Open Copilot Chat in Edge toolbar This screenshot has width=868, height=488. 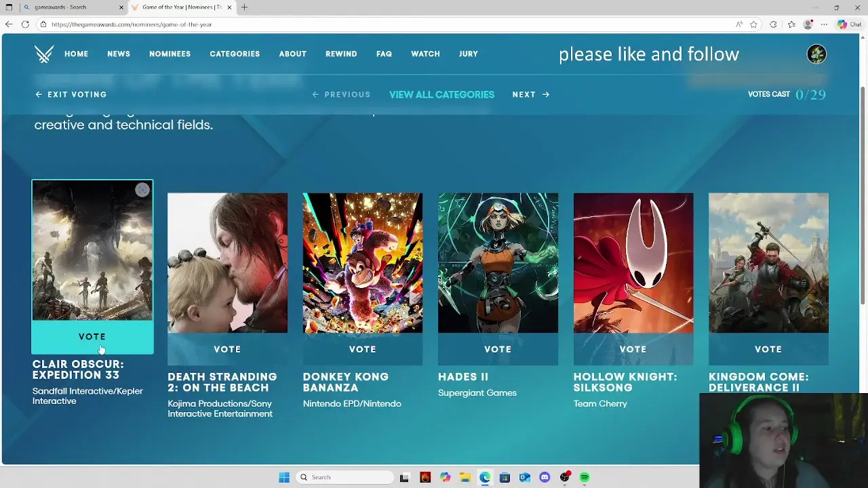click(x=849, y=24)
